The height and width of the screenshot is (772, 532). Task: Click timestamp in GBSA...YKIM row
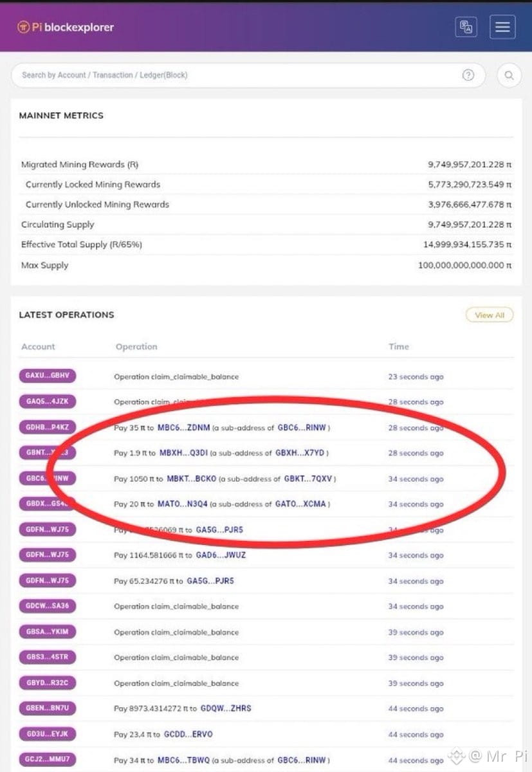click(x=416, y=632)
